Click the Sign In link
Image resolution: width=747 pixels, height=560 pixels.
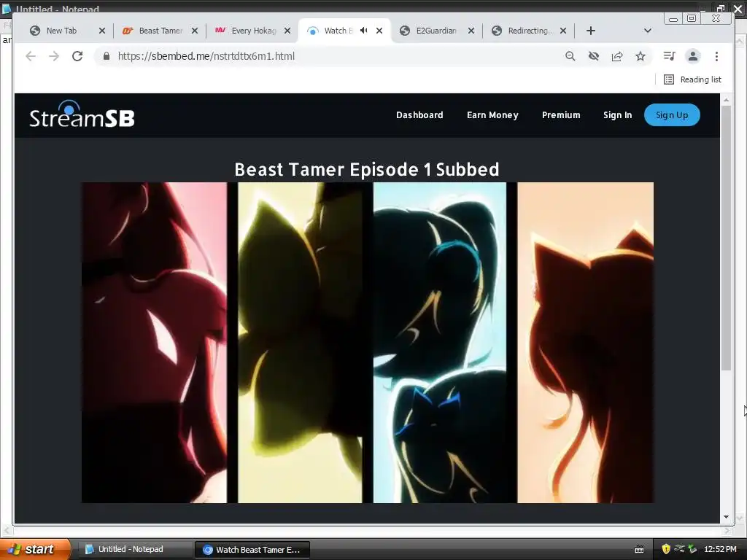617,115
